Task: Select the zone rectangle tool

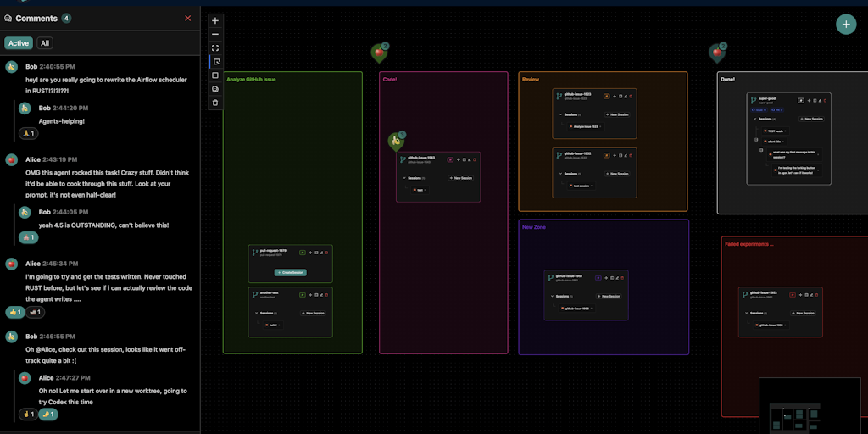Action: pyautogui.click(x=215, y=75)
